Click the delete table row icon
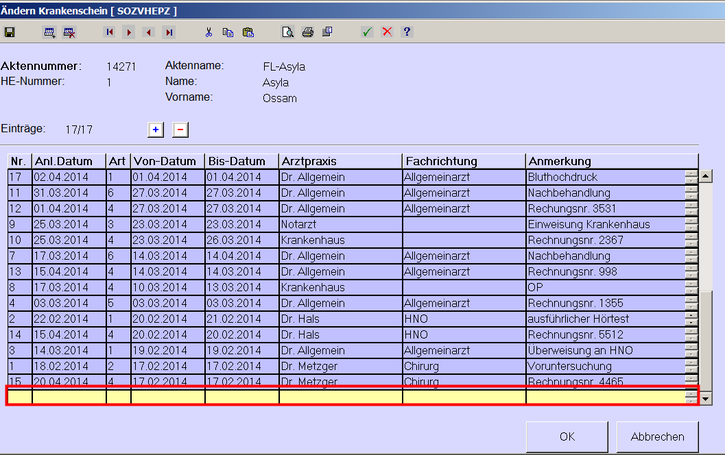The image size is (725, 455). pyautogui.click(x=69, y=32)
